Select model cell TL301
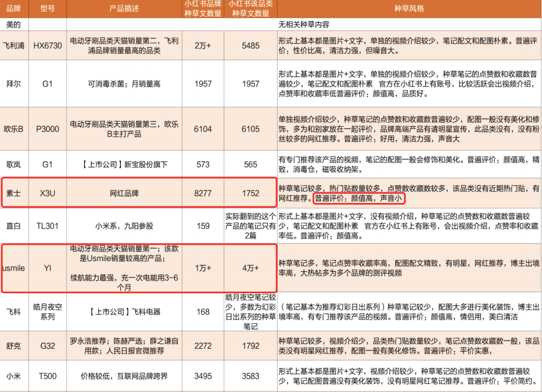542x392 pixels. click(x=48, y=226)
